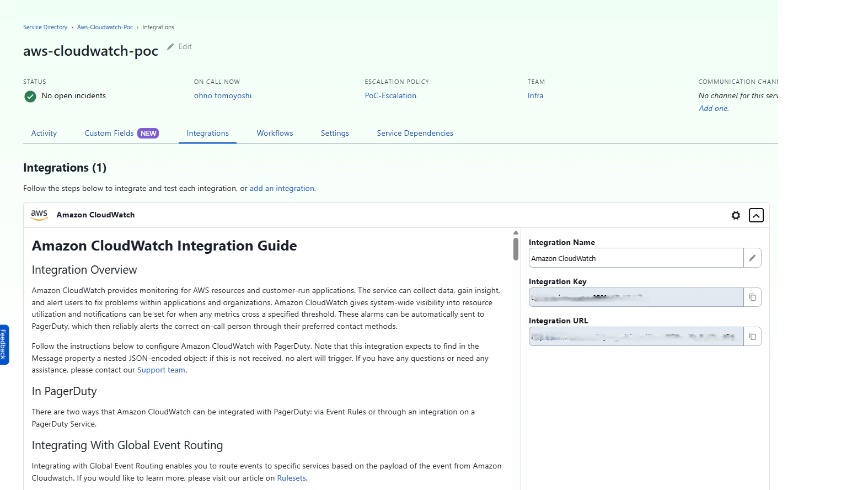Screen dimensions: 868x490
Task: Open the integration settings gear icon
Action: [x=736, y=215]
